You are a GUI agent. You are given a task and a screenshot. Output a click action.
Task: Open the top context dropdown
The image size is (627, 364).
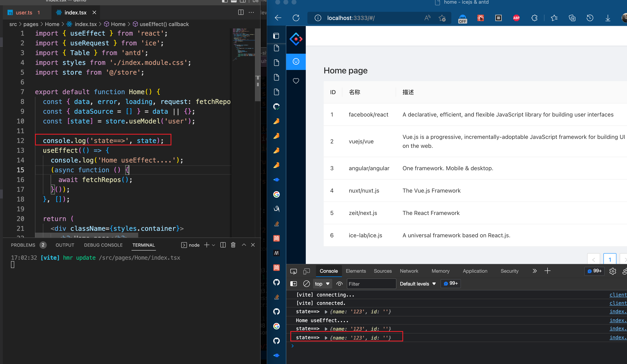tap(322, 284)
